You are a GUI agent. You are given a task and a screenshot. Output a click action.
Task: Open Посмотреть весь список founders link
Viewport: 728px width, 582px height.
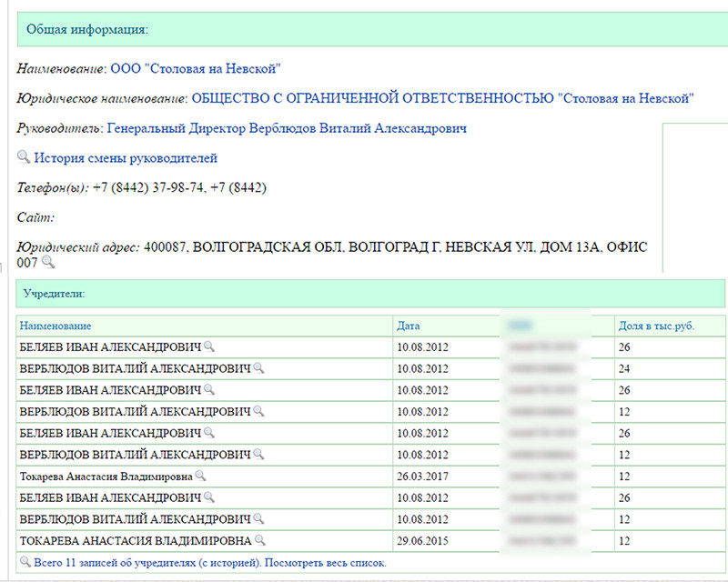click(325, 563)
